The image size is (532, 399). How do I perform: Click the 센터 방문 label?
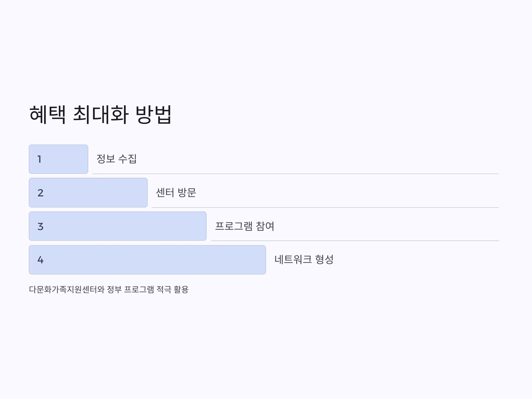(x=176, y=193)
